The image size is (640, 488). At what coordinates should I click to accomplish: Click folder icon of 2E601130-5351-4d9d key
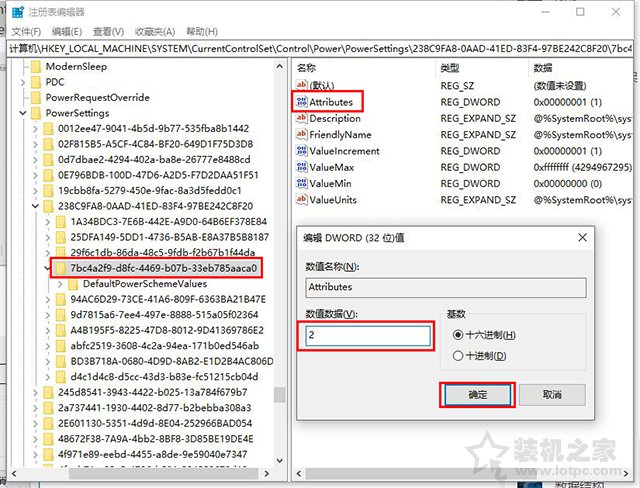coord(49,423)
